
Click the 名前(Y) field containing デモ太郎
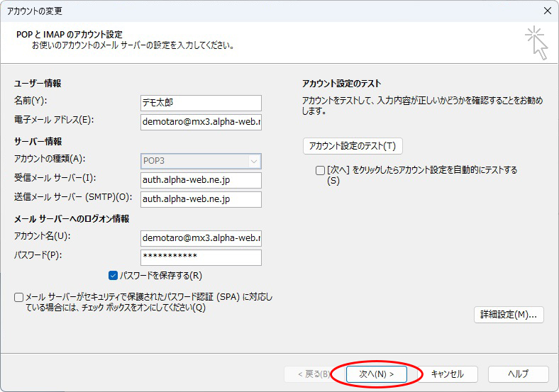[201, 103]
